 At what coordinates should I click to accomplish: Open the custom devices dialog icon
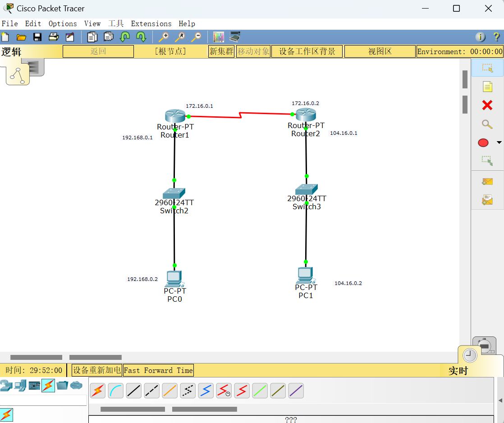pos(235,37)
